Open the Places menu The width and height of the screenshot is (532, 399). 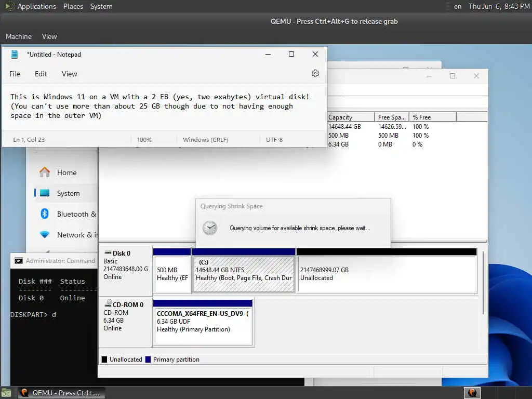[x=73, y=6]
